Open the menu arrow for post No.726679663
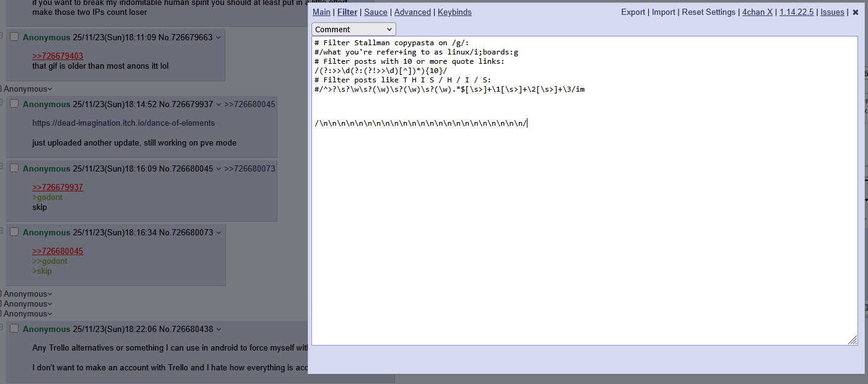The image size is (868, 384). tap(219, 38)
